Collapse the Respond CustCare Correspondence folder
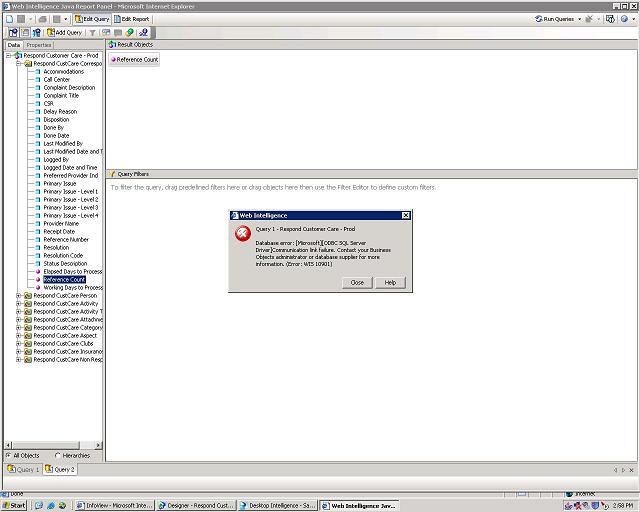 coord(18,64)
